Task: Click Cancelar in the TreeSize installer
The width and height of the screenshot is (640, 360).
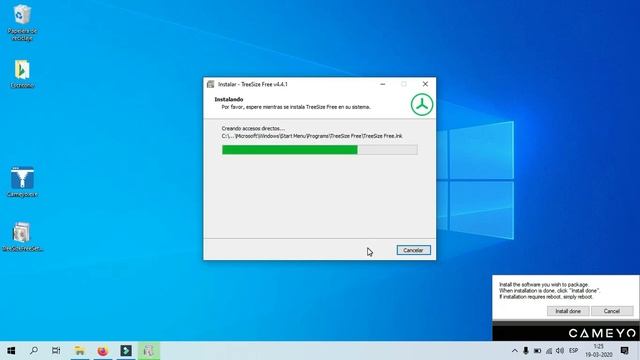Action: 413,250
